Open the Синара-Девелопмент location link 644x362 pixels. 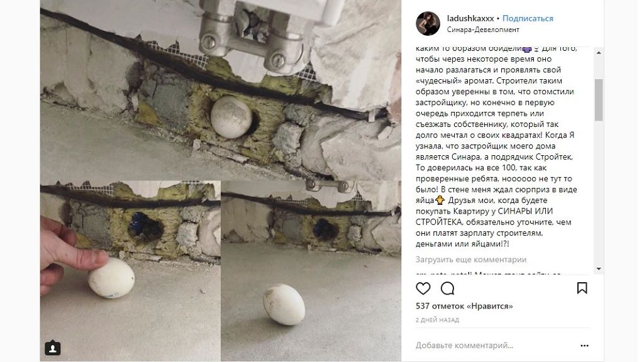(x=483, y=30)
